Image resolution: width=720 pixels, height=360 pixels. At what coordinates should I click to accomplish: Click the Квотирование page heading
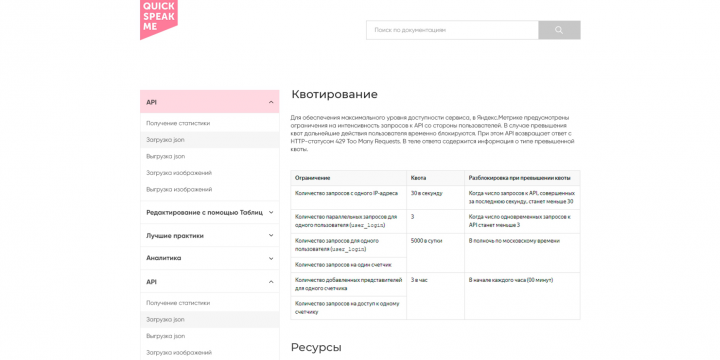(x=334, y=95)
